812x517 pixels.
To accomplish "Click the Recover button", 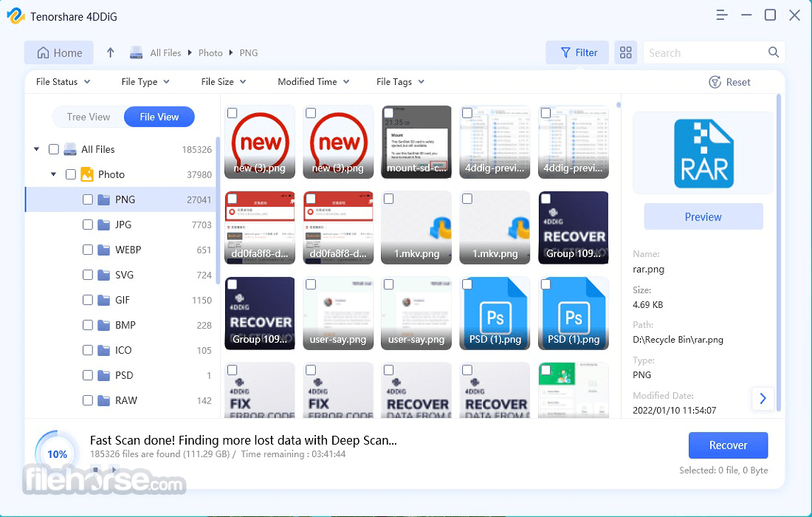I will click(x=728, y=445).
